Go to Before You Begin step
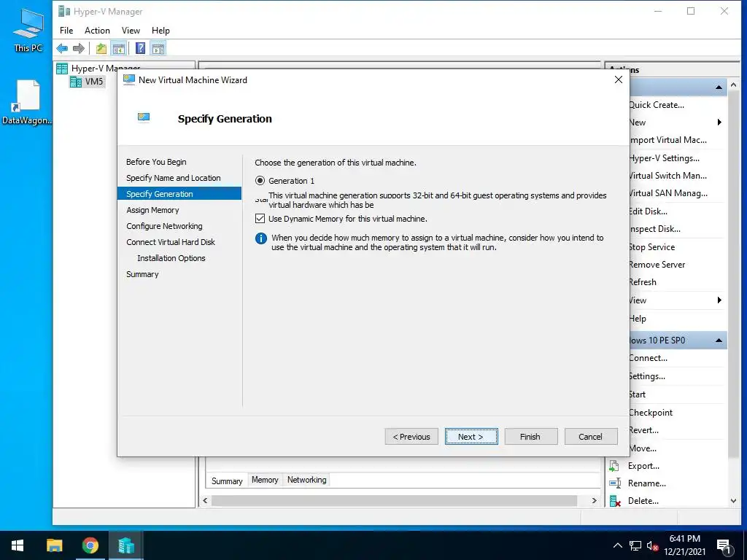This screenshot has height=560, width=747. [156, 162]
